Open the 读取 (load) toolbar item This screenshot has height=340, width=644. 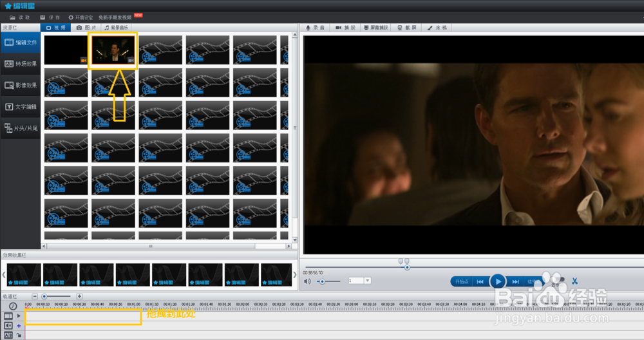20,17
